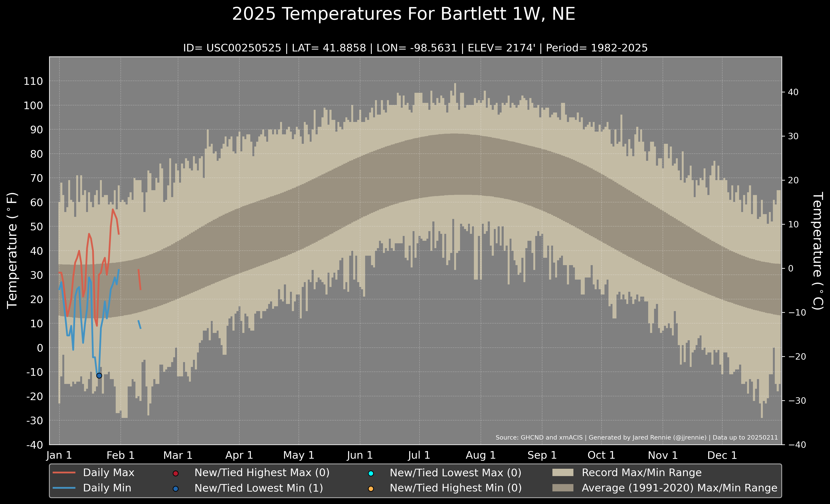Click the cyan dot for New/Tied Lowest Max
Viewport: 830px width, 504px height.
pyautogui.click(x=371, y=473)
